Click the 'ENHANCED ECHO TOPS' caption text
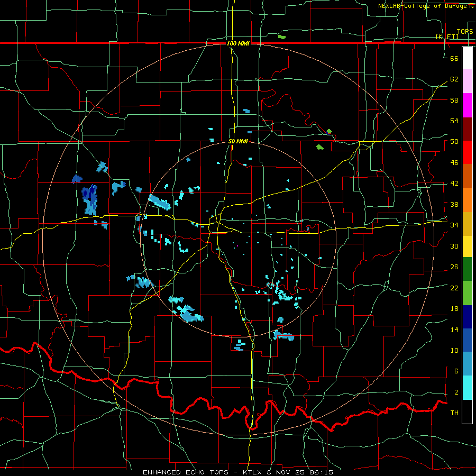This screenshot has width=476, height=476. click(x=186, y=472)
